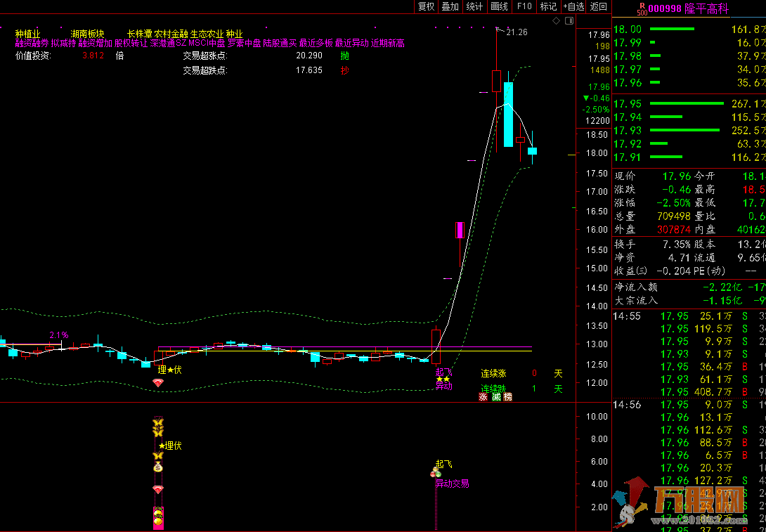Click the green 减 badge icon
The height and width of the screenshot is (532, 766).
[x=496, y=397]
